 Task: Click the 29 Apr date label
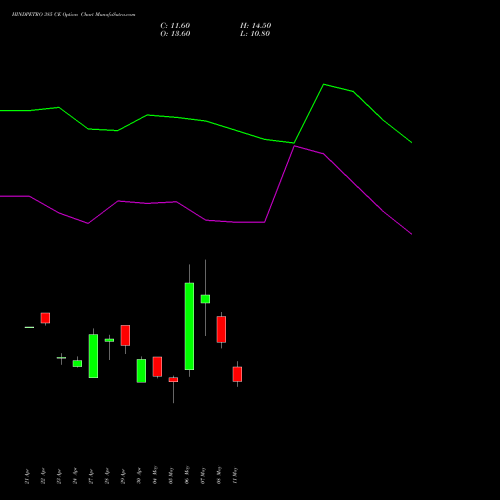coord(123,476)
